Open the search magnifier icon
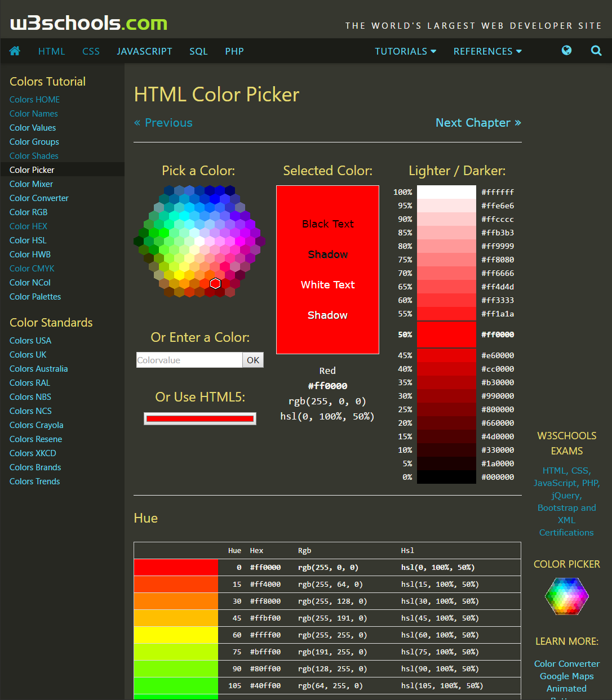 (x=596, y=51)
